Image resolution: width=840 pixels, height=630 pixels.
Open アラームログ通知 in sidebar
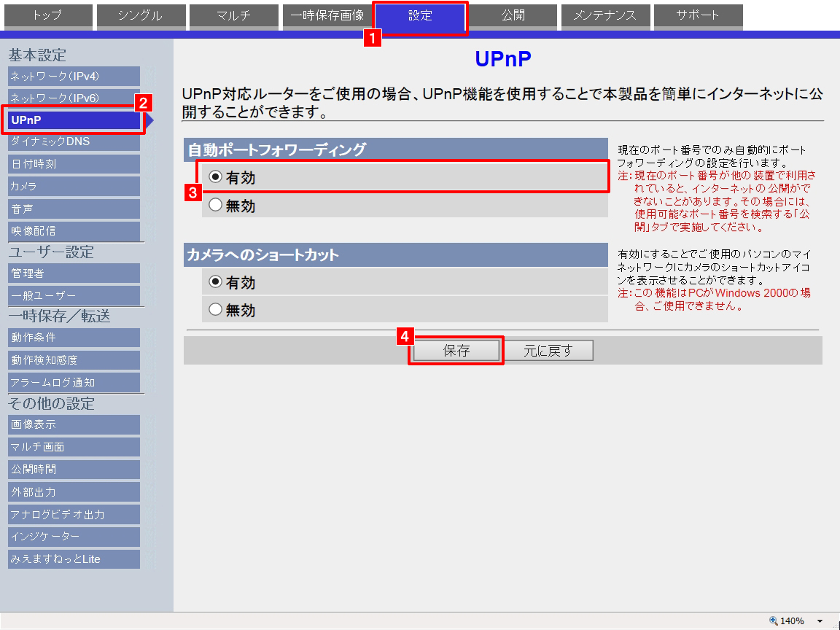tap(74, 383)
